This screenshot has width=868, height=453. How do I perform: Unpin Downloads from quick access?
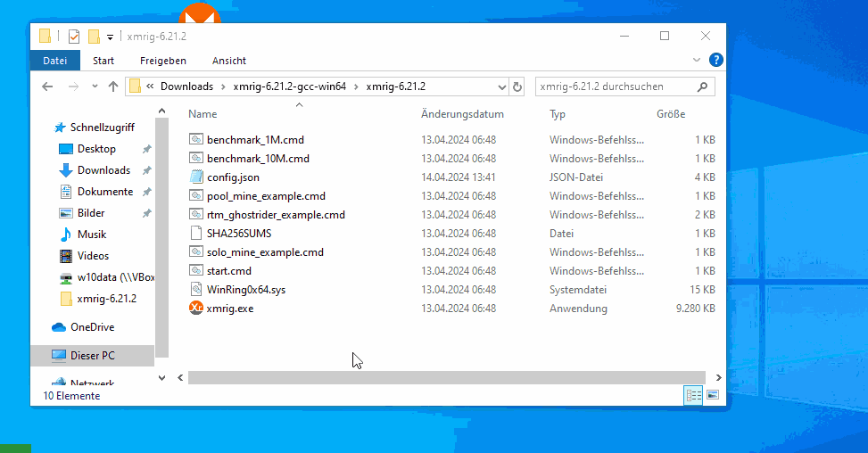pyautogui.click(x=146, y=171)
